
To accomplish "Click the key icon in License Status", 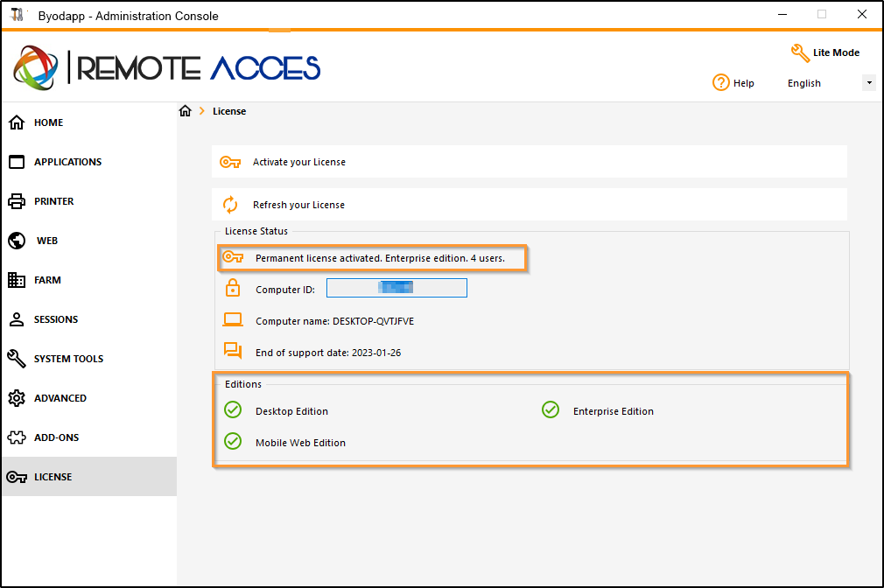I will click(232, 257).
